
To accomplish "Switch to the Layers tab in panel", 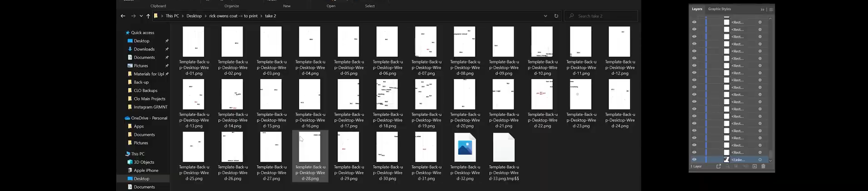I will [697, 9].
